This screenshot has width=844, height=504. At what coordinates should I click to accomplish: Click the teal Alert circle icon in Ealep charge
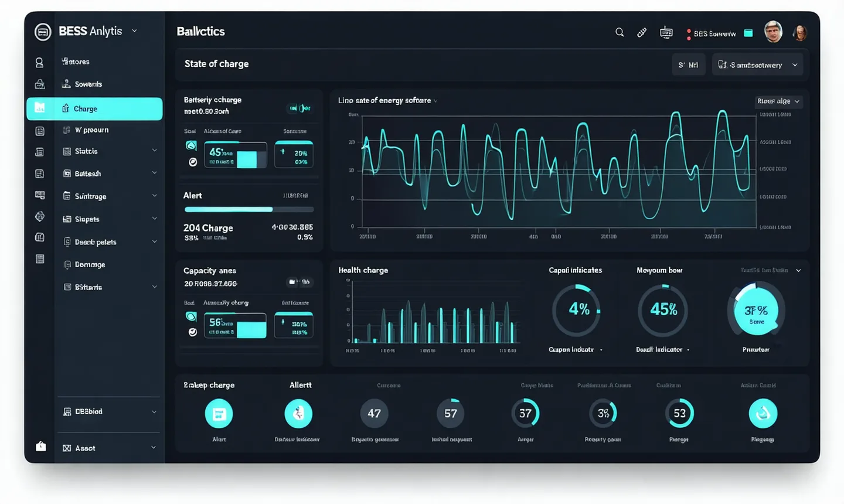[219, 414]
